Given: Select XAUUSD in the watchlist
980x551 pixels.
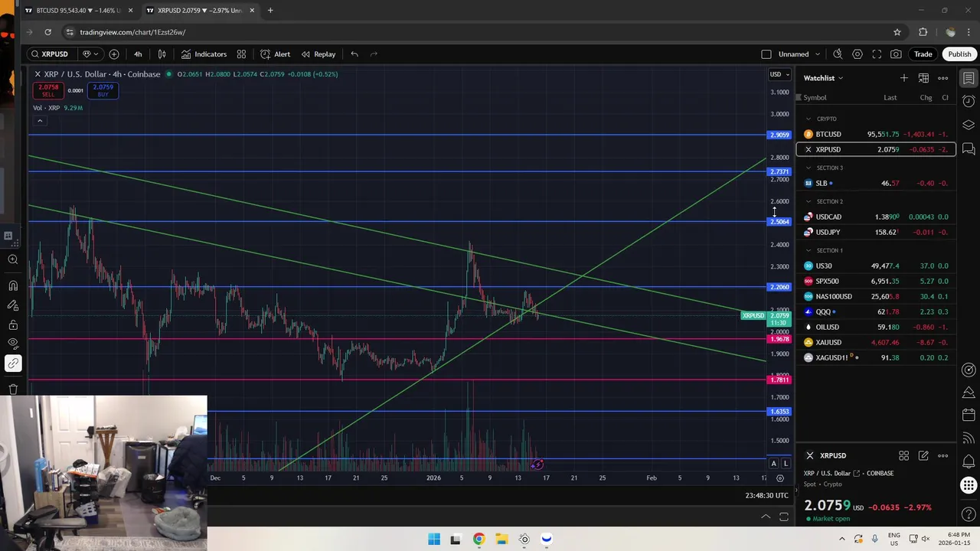Looking at the screenshot, I should click(876, 342).
